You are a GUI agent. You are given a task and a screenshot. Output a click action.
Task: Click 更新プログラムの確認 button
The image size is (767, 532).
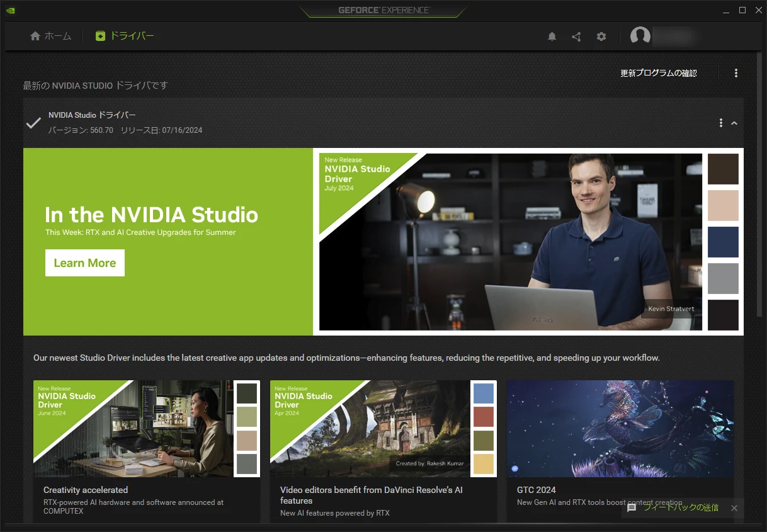point(659,73)
